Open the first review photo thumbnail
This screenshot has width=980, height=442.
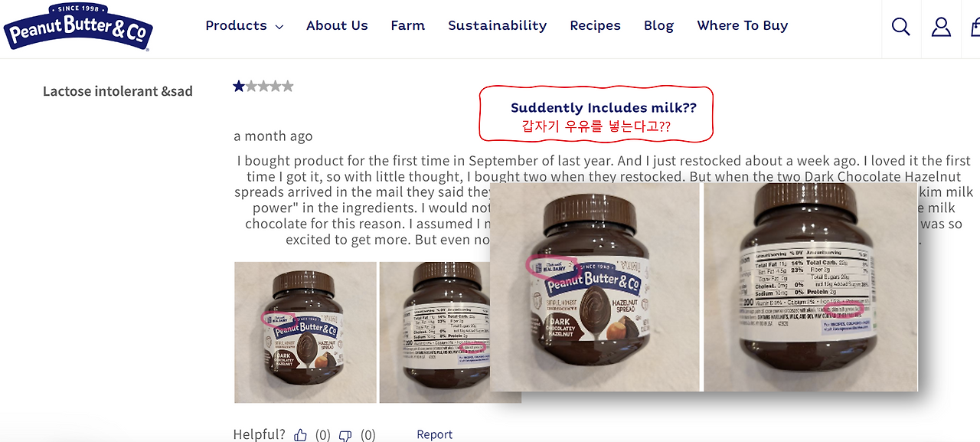pos(305,332)
